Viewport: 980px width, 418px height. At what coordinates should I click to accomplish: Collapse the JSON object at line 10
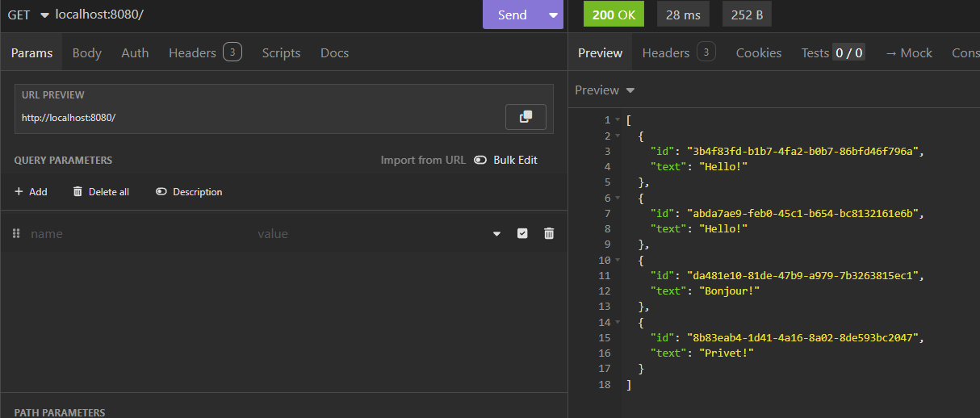tap(618, 261)
